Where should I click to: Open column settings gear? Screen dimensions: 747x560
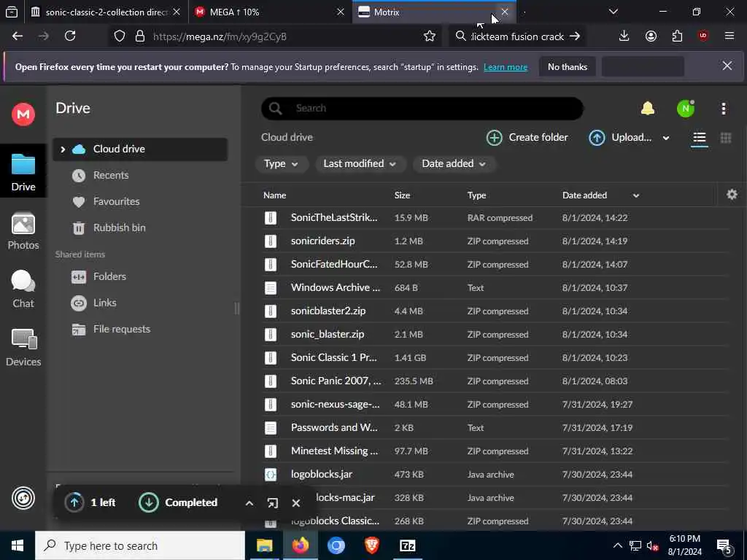(x=732, y=194)
